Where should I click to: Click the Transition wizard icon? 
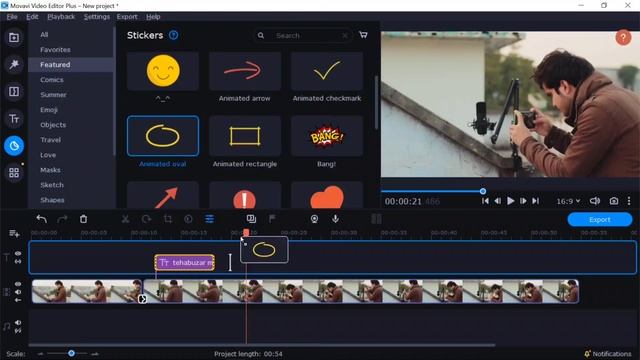pyautogui.click(x=251, y=219)
